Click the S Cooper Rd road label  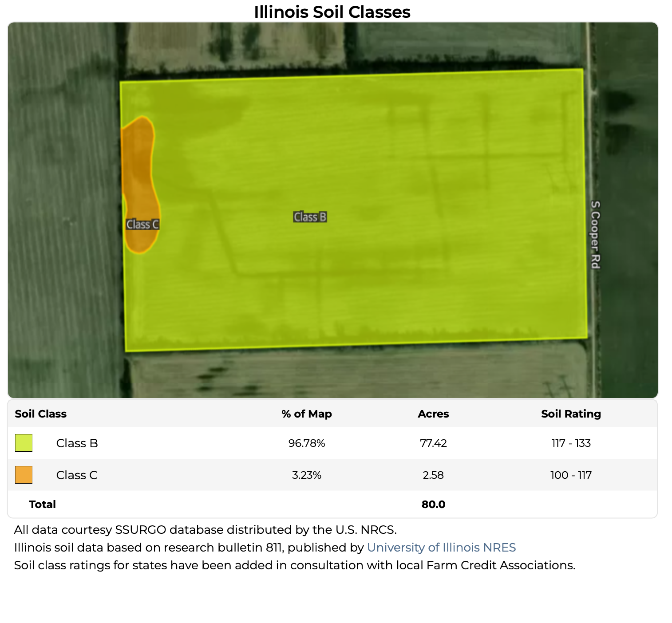[595, 235]
